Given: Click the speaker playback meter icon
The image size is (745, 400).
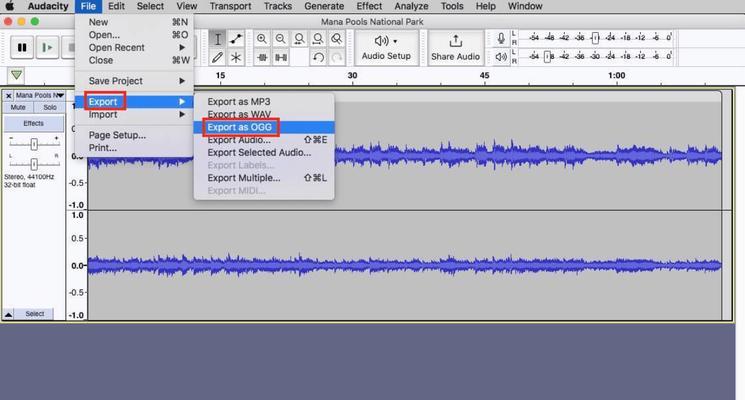Looking at the screenshot, I should click(x=501, y=57).
